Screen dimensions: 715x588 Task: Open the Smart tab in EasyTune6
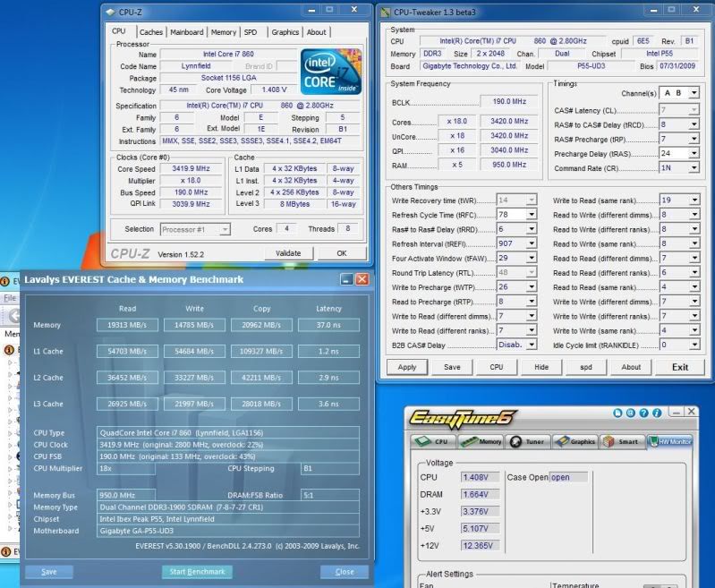point(622,441)
